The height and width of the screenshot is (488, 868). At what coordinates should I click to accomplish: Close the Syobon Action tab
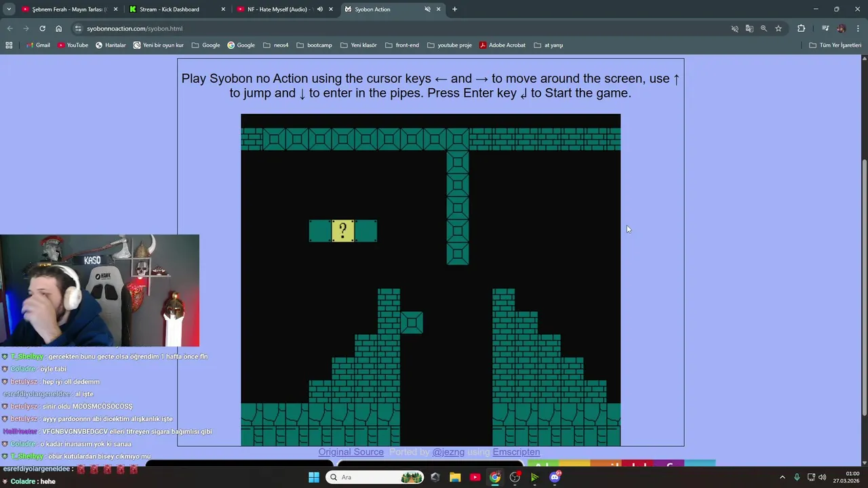(438, 9)
